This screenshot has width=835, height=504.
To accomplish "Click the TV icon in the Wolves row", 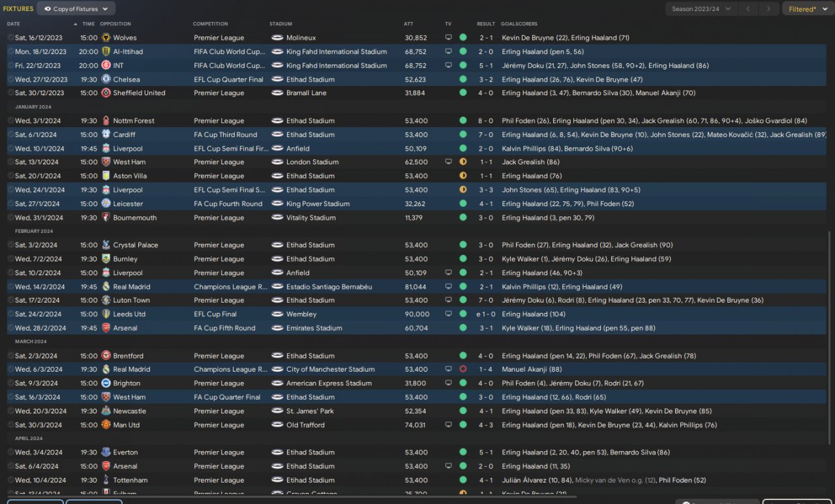I will (448, 38).
